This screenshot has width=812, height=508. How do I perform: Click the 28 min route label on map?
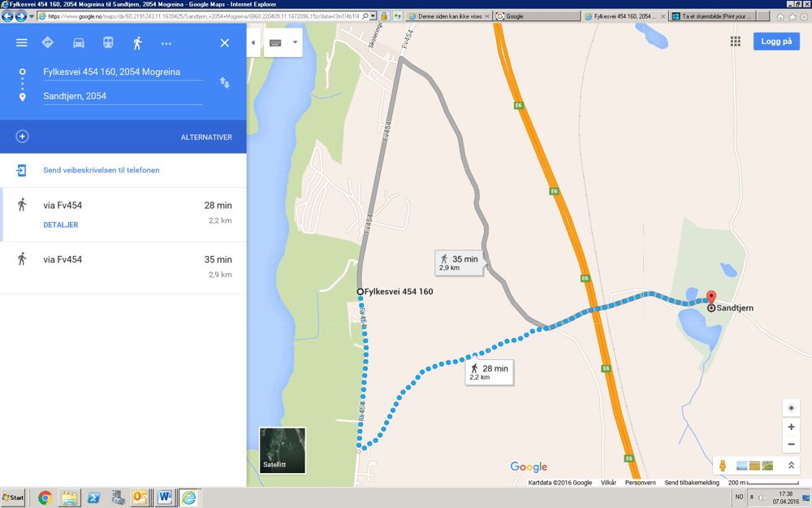pyautogui.click(x=489, y=372)
